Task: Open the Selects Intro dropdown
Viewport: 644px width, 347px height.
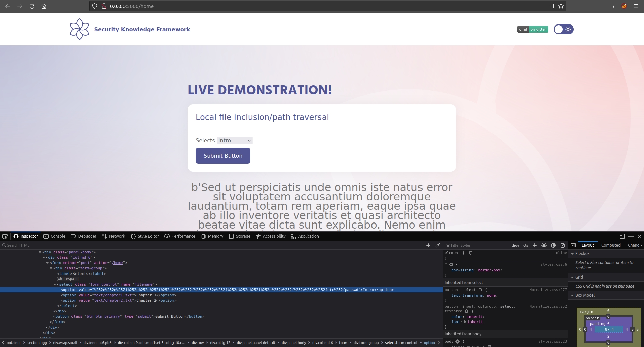Action: pos(235,140)
